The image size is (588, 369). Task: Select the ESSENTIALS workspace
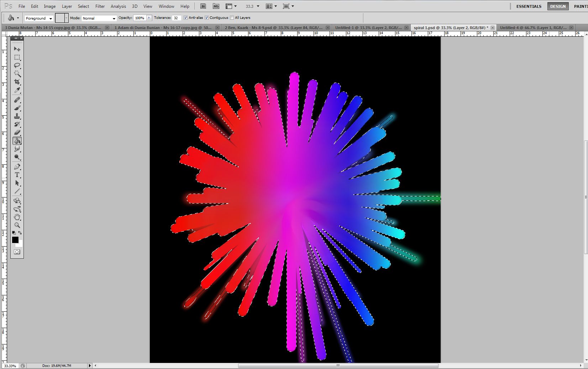(529, 6)
